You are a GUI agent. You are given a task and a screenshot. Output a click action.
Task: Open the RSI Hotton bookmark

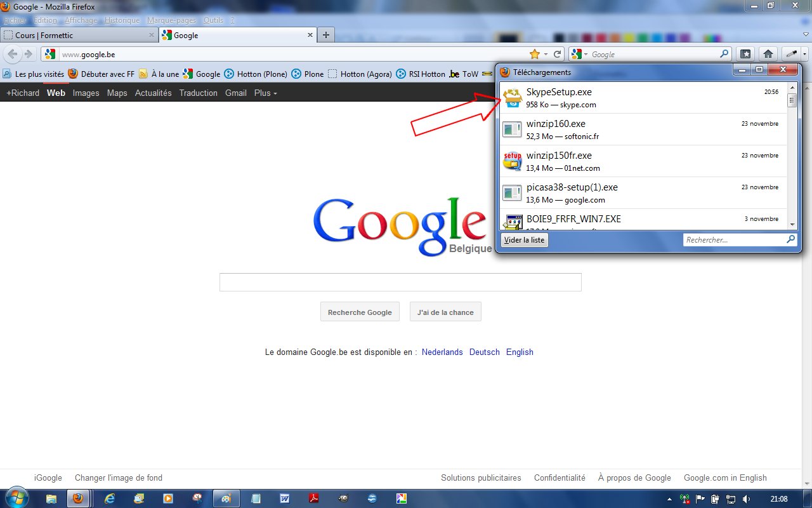coord(421,74)
